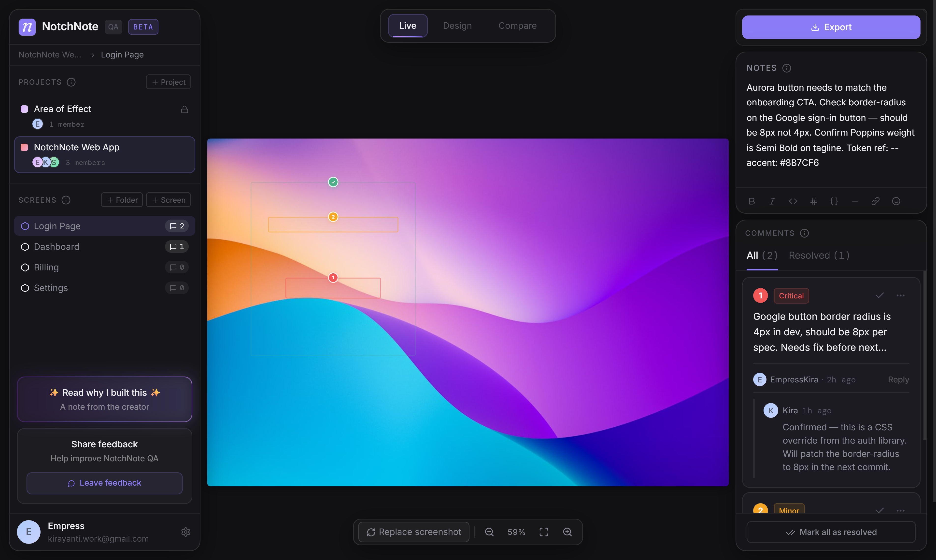Click the italic formatting icon in notes
The height and width of the screenshot is (560, 936).
point(772,201)
